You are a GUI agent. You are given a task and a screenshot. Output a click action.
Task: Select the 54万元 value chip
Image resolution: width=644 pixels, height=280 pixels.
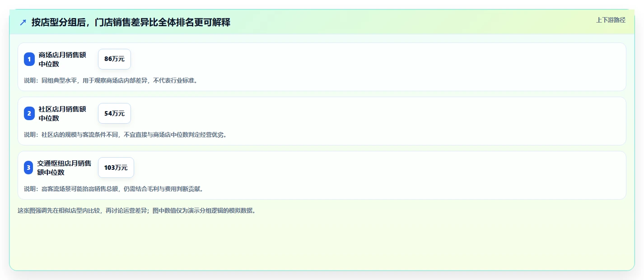[114, 113]
